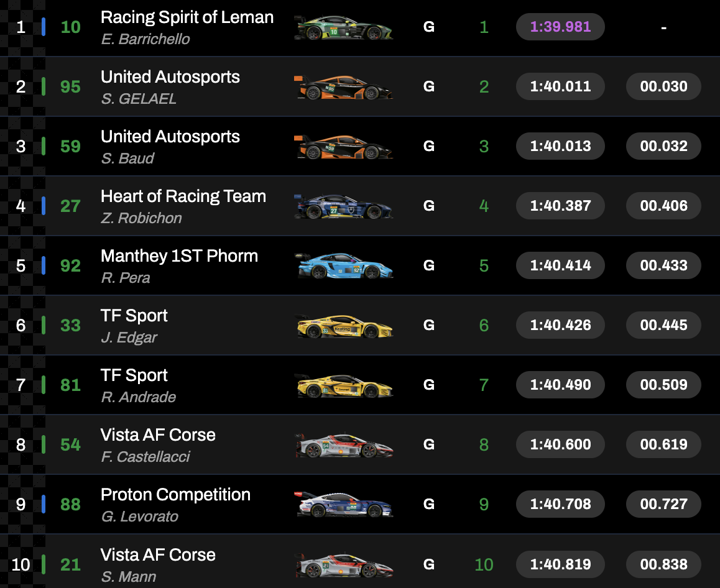Click car number 59 in green
The width and height of the screenshot is (720, 588).
[71, 147]
